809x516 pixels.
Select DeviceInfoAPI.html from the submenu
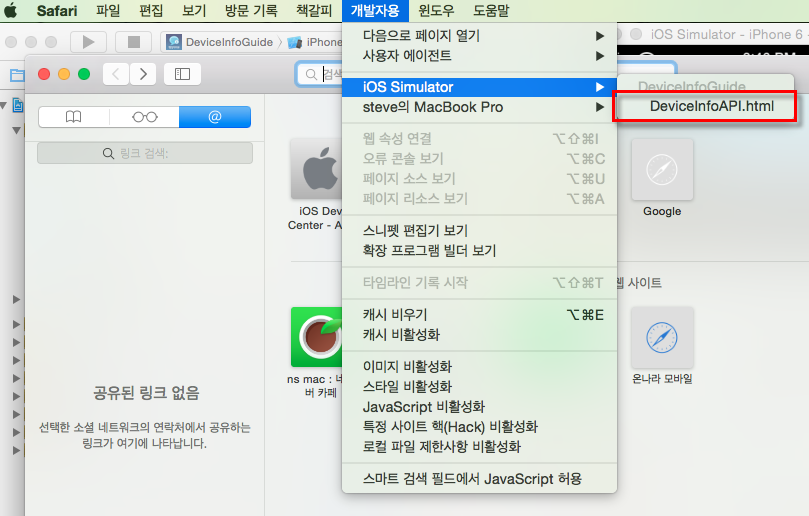(x=711, y=106)
